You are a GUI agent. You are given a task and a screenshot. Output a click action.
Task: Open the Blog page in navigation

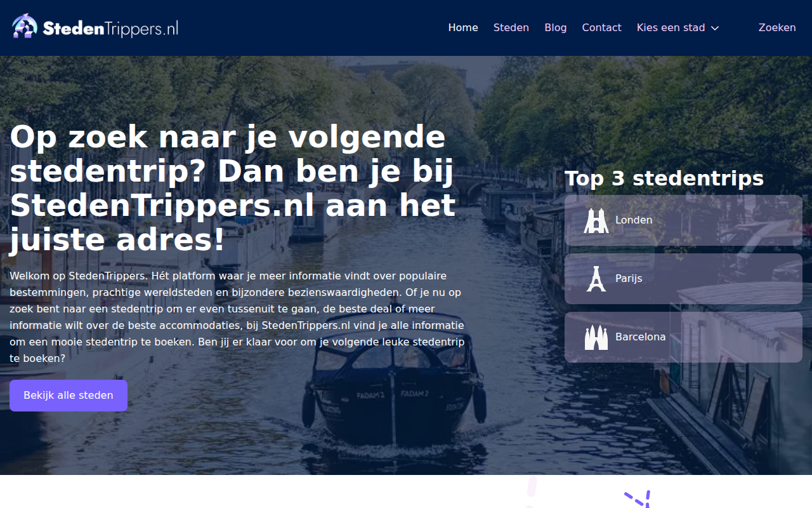tap(556, 27)
